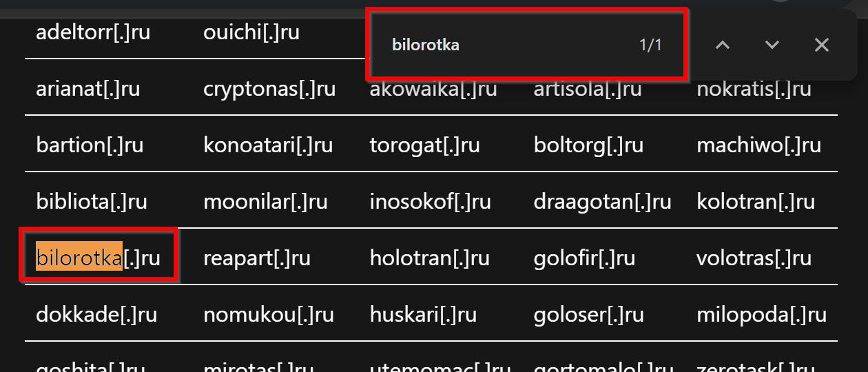The width and height of the screenshot is (868, 372).
Task: Click the inosokof[.]ru cell
Action: (430, 201)
